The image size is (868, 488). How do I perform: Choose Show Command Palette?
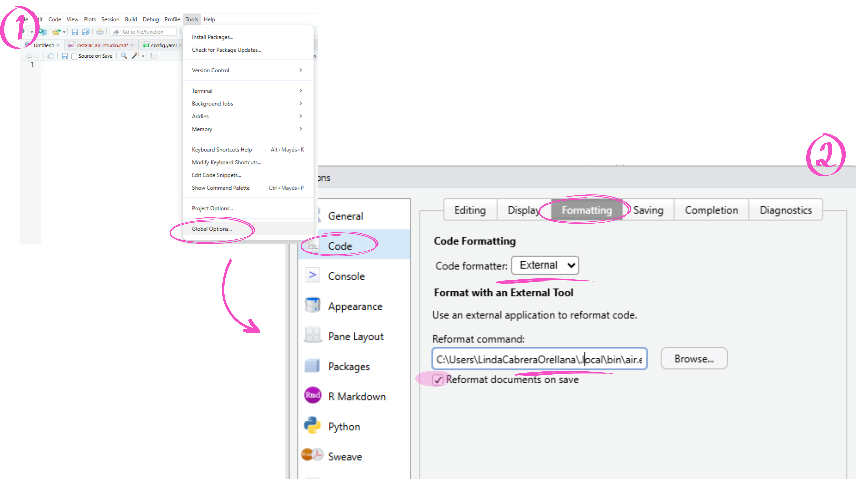(x=248, y=188)
